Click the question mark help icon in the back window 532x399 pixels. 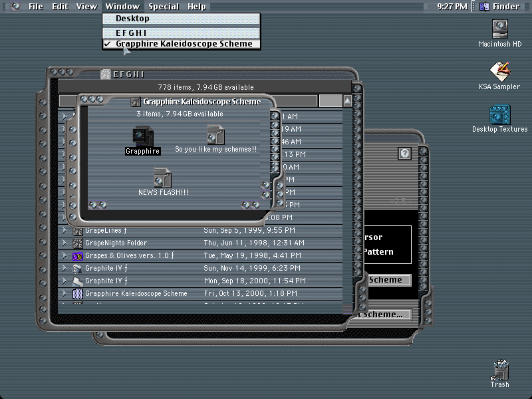[x=404, y=154]
